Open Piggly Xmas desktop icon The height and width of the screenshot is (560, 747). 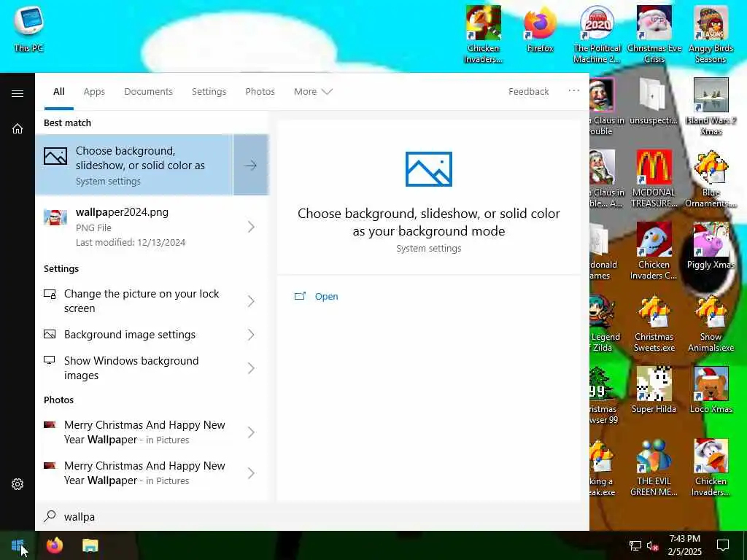pos(711,246)
